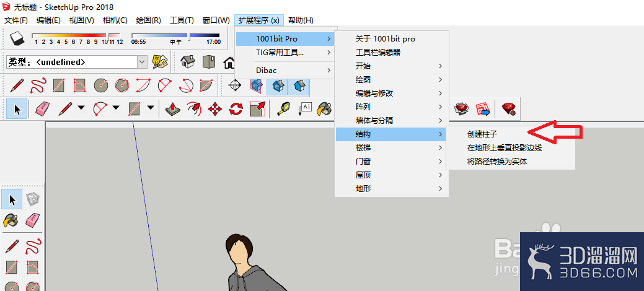Select the Eraser in Getting Started toolbar
The width and height of the screenshot is (644, 291).
42,109
